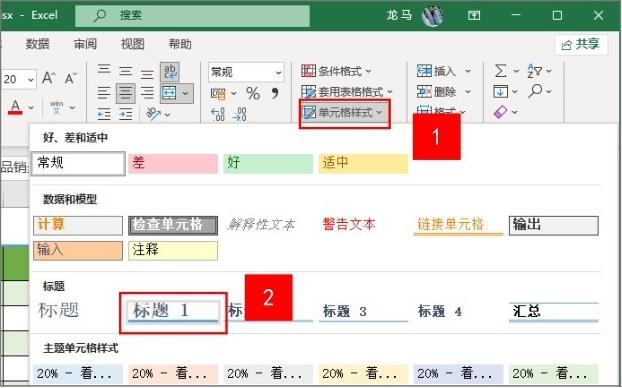Image resolution: width=622 pixels, height=388 pixels.
Task: Click the AutoSum sigma icon
Action: coord(501,71)
